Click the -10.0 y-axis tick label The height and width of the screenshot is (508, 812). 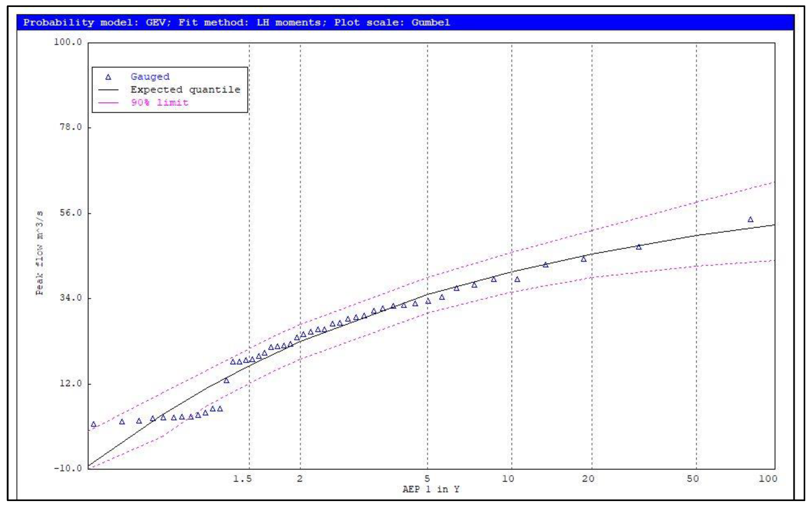[68, 468]
